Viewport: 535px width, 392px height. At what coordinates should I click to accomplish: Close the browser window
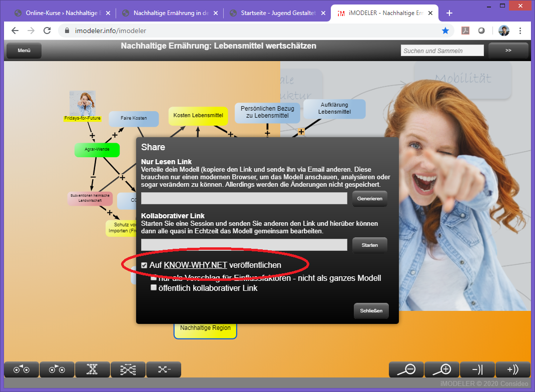[520, 6]
